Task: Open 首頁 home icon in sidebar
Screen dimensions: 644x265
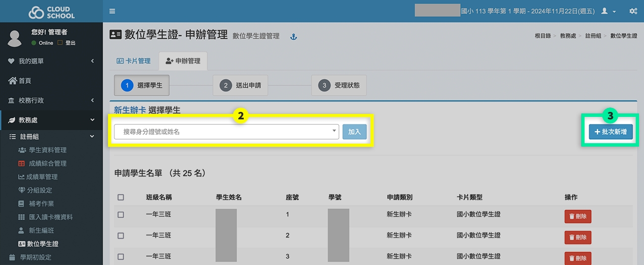Action: tap(13, 81)
